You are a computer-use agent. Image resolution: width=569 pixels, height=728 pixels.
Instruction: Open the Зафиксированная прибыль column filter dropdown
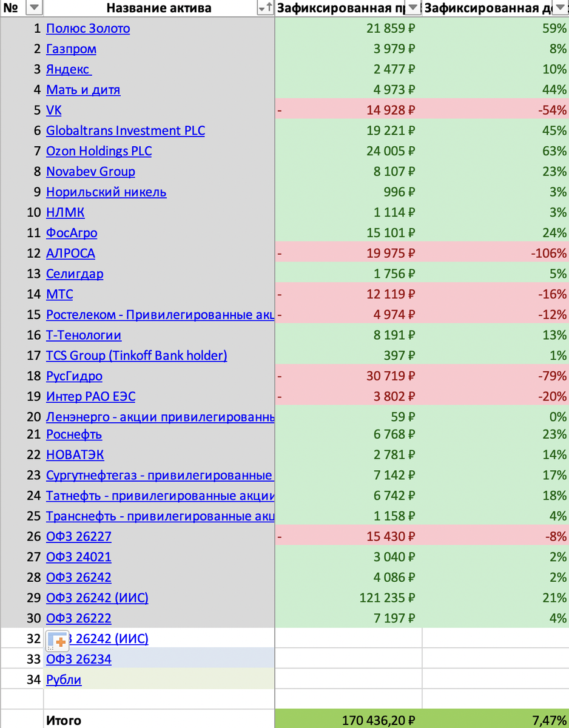pos(413,8)
